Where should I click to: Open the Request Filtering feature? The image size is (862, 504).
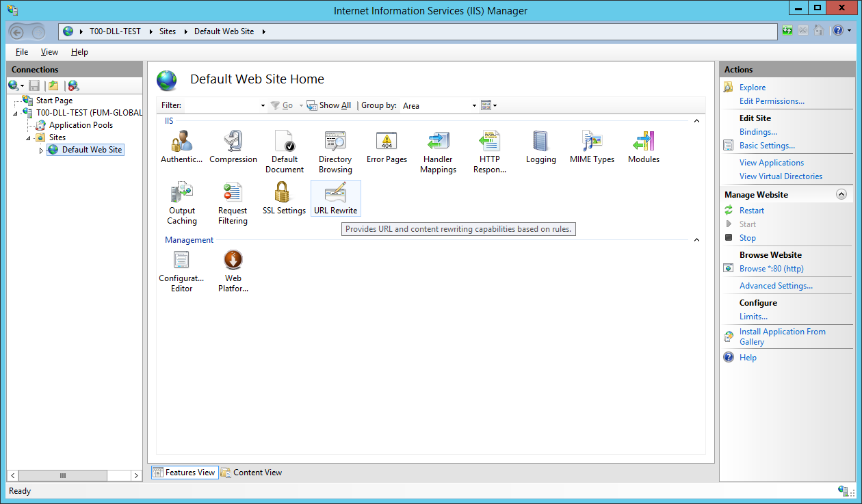(x=233, y=203)
